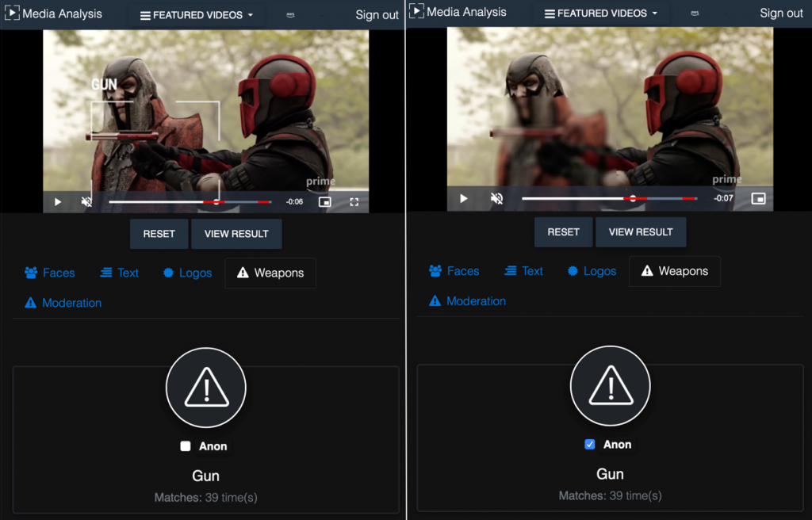Click the Media Analysis logo in left panel
Image resolution: width=812 pixels, height=520 pixels.
click(53, 13)
